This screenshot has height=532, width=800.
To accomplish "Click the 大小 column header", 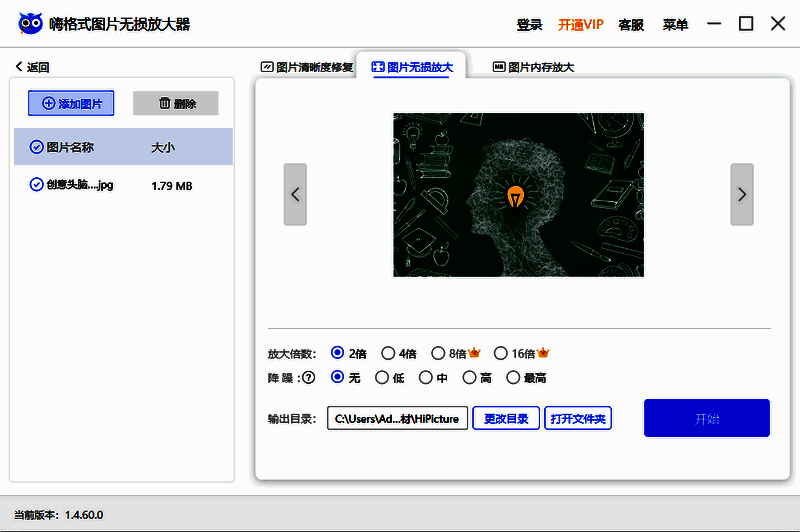I will pos(163,147).
